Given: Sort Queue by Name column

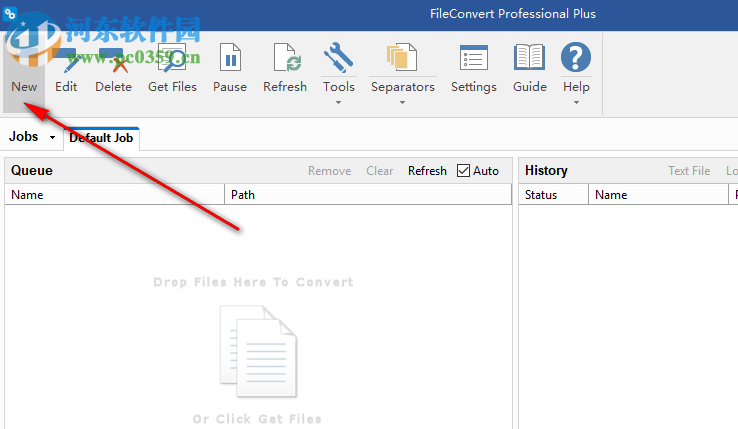Looking at the screenshot, I should (114, 194).
